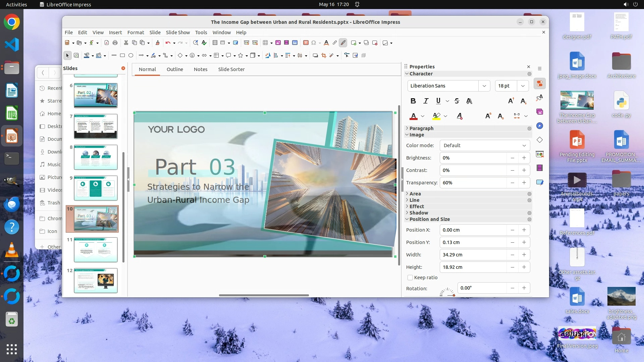Image resolution: width=644 pixels, height=362 pixels.
Task: Select slide 12 thumbnail
Action: tap(96, 281)
